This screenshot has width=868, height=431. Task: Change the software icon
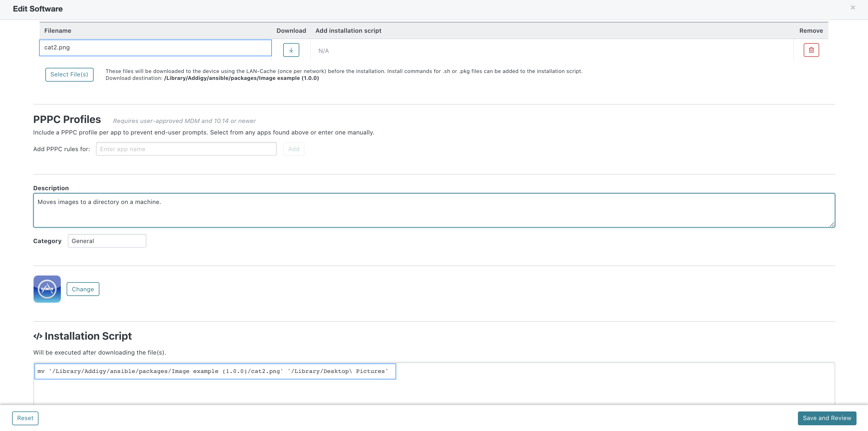point(83,289)
